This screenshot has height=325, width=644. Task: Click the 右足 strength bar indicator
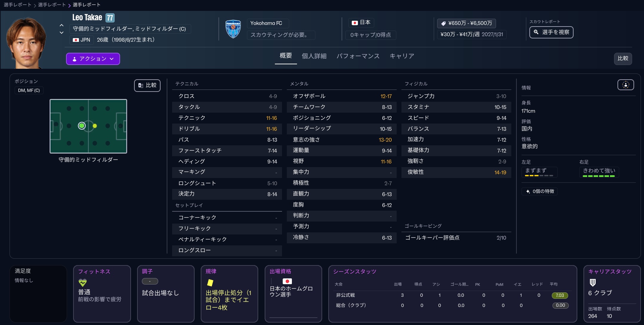599,176
